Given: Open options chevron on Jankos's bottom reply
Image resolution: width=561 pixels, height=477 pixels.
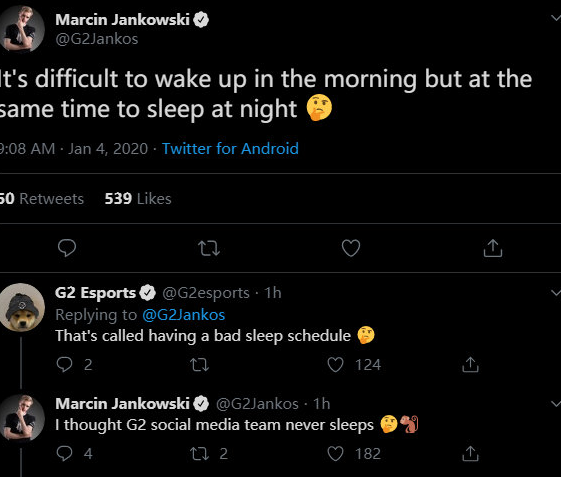Looking at the screenshot, I should [x=556, y=404].
